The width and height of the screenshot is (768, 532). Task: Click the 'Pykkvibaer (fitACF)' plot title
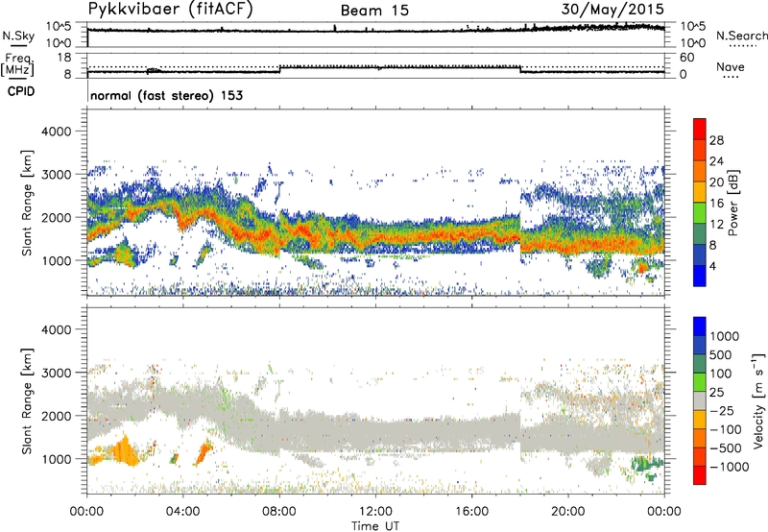click(x=171, y=10)
